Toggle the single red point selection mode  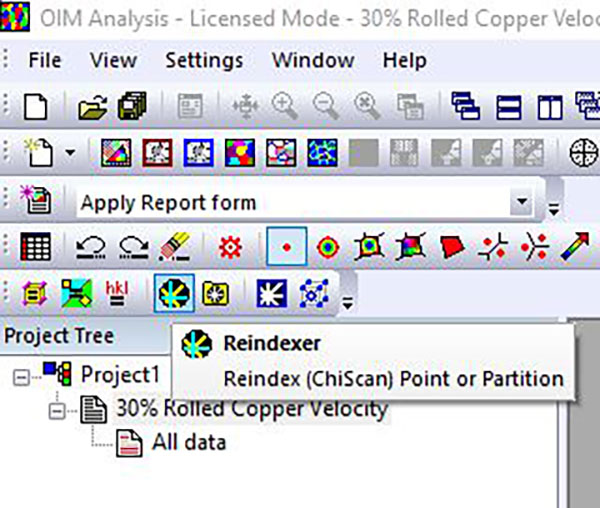tap(284, 246)
